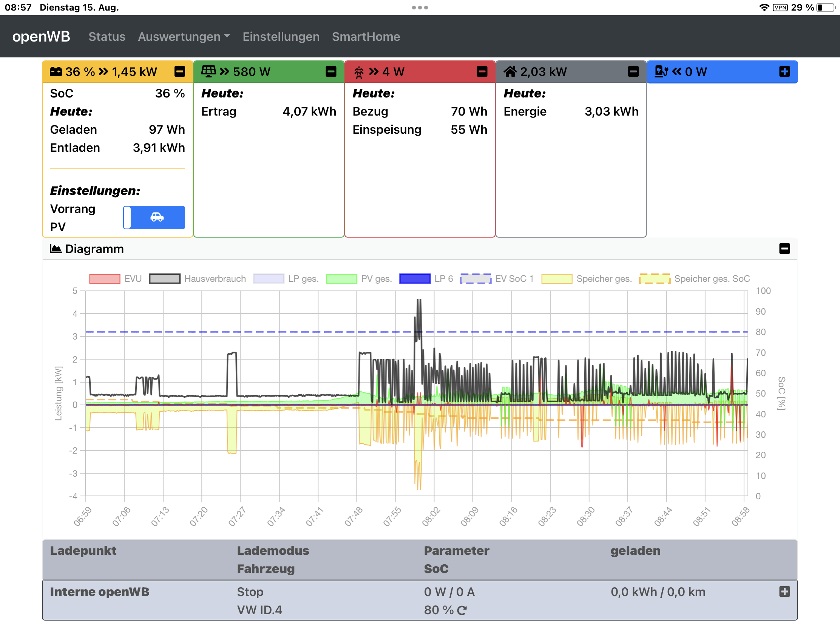840x630 pixels.
Task: Click the solar panel icon in green header
Action: point(208,71)
